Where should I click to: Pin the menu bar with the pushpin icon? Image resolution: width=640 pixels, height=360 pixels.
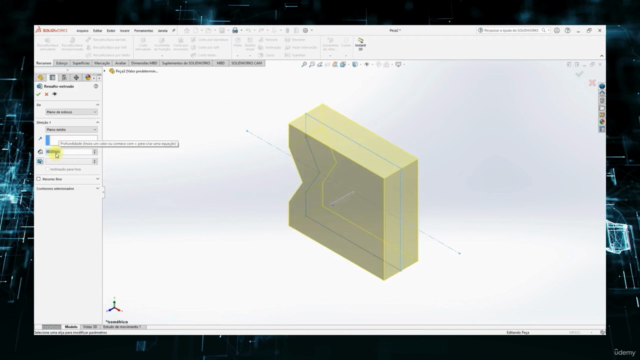point(173,31)
